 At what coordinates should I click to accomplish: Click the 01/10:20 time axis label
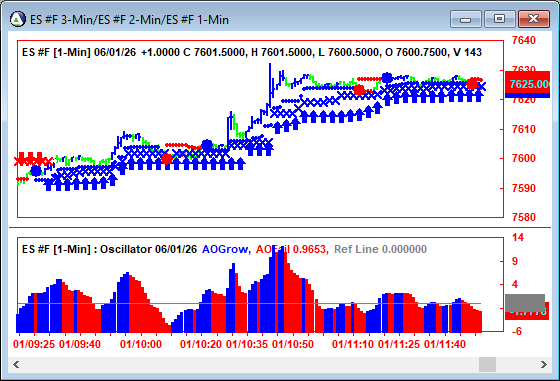(201, 345)
